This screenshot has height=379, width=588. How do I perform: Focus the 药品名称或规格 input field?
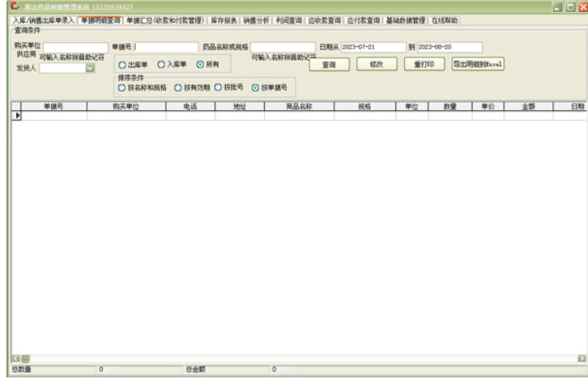(283, 47)
